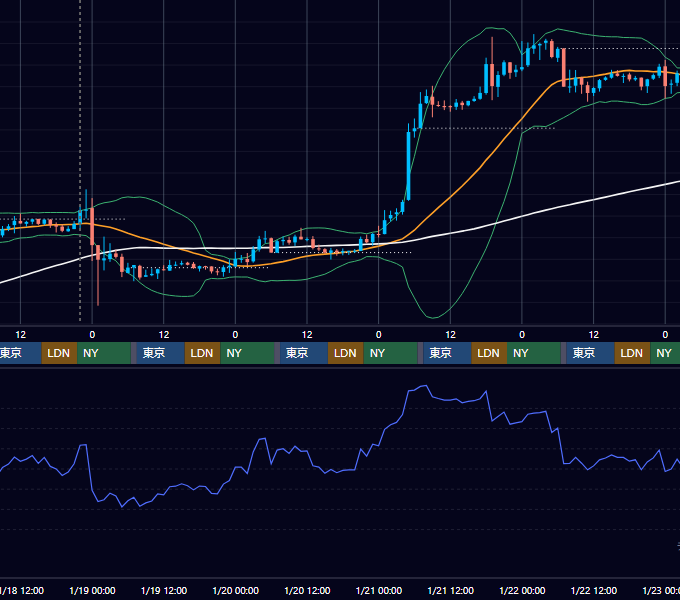The width and height of the screenshot is (680, 600).
Task: Click the tall cyan candle after 1/21 00:00
Action: (408, 166)
